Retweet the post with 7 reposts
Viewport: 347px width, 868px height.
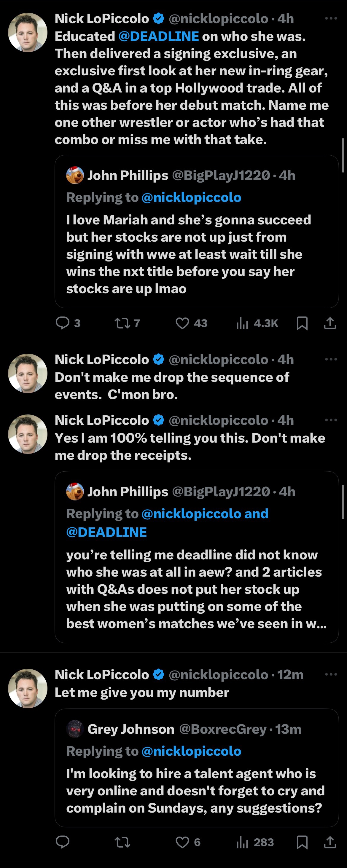122,323
